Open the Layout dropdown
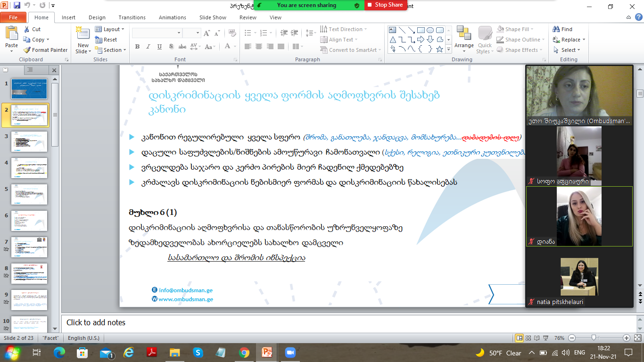The width and height of the screenshot is (644, 362). [110, 29]
